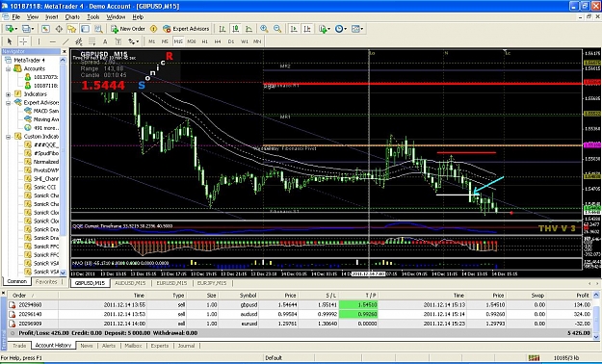The height and width of the screenshot is (364, 602).
Task: Open the Tools menu
Action: (x=92, y=17)
